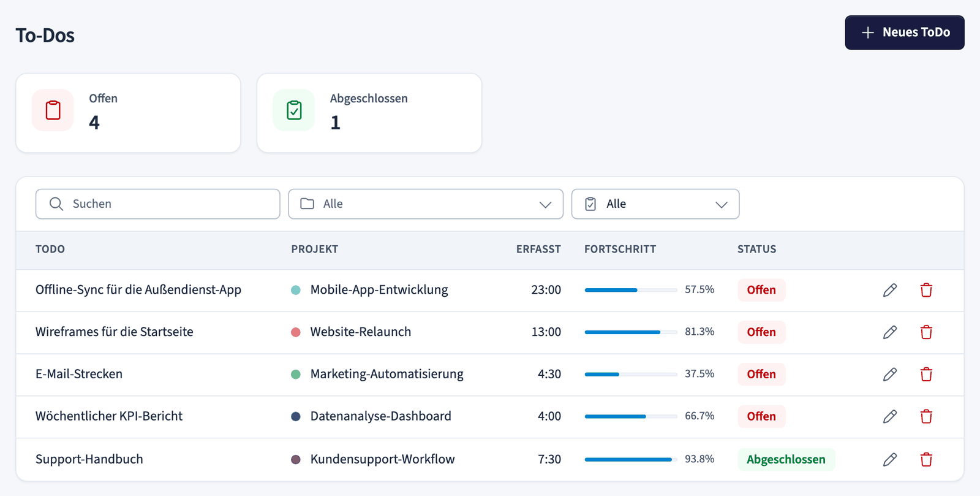
Task: Click trash icon for Wireframes für die Startseite
Action: pyautogui.click(x=926, y=332)
